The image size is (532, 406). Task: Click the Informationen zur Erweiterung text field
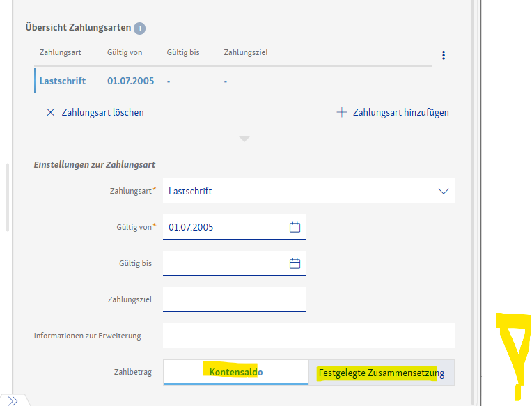point(308,336)
